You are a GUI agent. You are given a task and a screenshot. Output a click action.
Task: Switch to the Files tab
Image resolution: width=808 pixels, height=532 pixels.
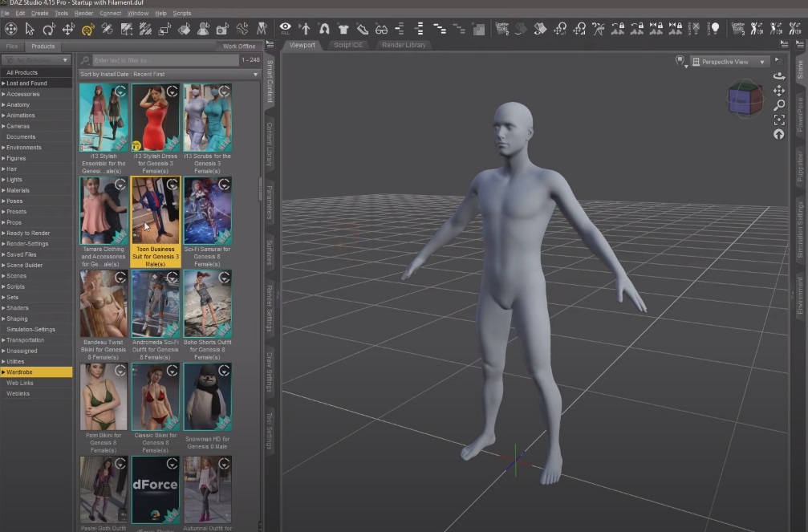coord(11,46)
